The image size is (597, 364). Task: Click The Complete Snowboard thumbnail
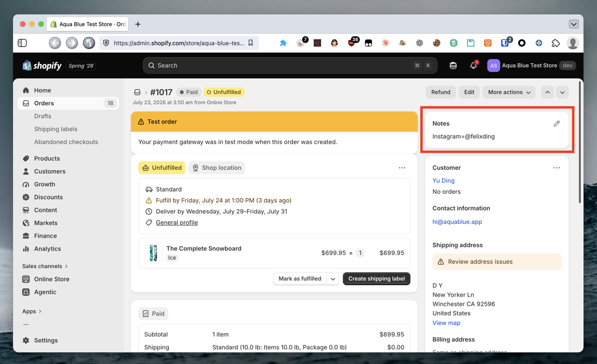[153, 253]
